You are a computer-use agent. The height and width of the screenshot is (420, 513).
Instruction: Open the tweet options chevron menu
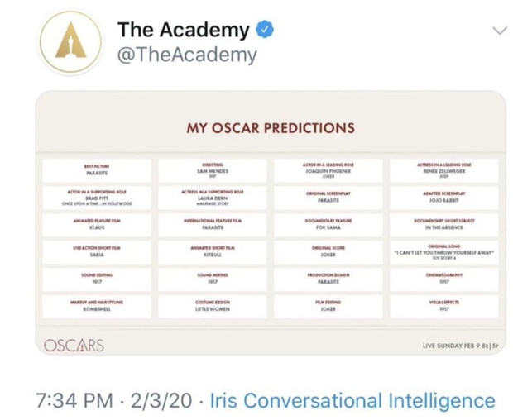pyautogui.click(x=499, y=31)
